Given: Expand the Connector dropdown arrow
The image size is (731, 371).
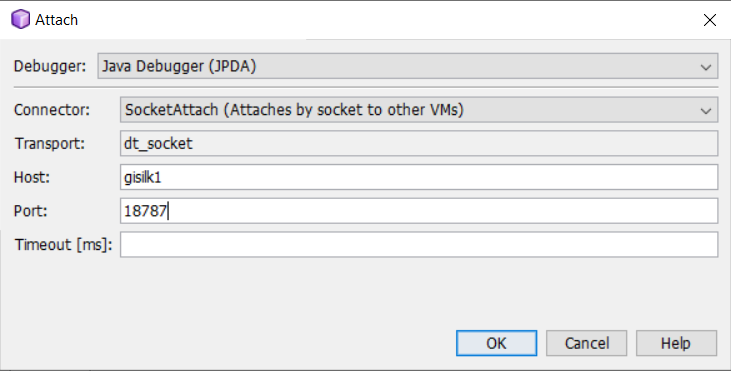Looking at the screenshot, I should coord(706,110).
